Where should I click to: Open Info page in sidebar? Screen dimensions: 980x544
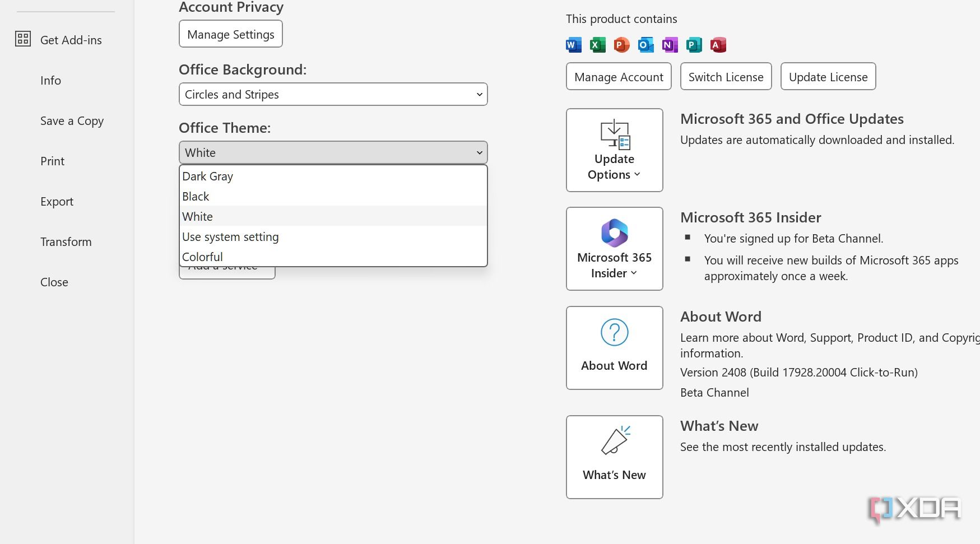pos(50,81)
